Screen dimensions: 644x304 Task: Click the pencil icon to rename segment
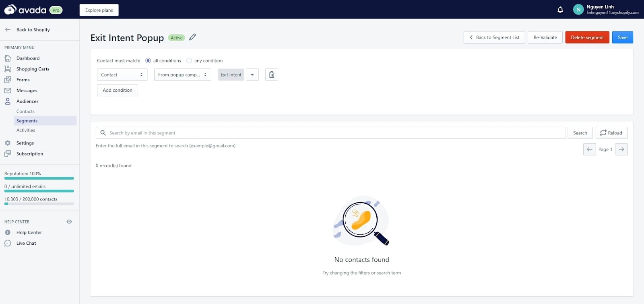[x=192, y=37]
